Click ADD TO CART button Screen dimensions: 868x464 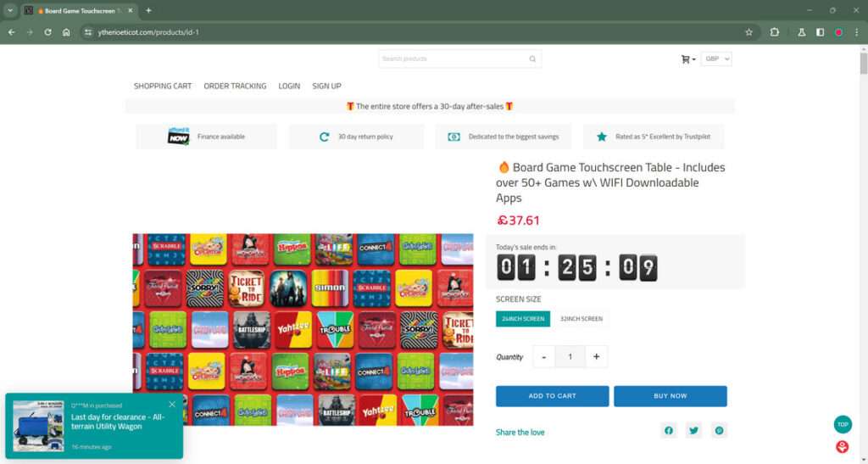click(552, 396)
